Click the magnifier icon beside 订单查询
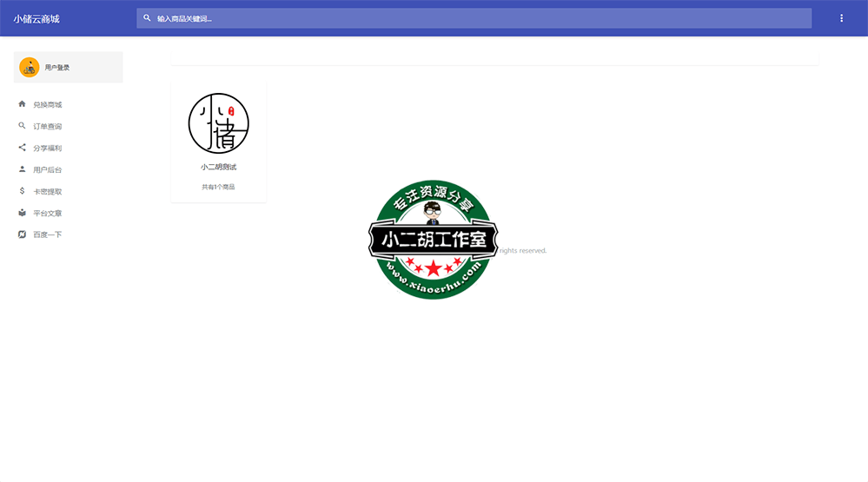Screen dimensions: 868x482 point(23,126)
